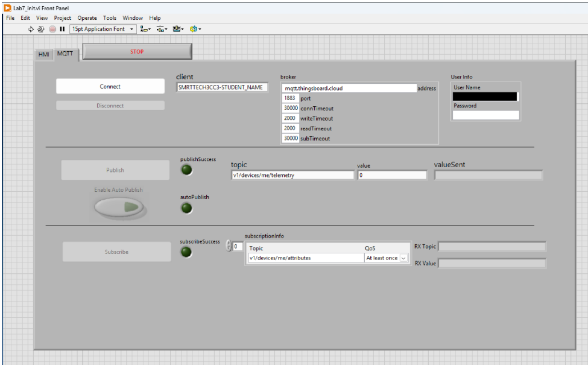Click the User Info label
Image resolution: width=588 pixels, height=368 pixels.
point(461,77)
